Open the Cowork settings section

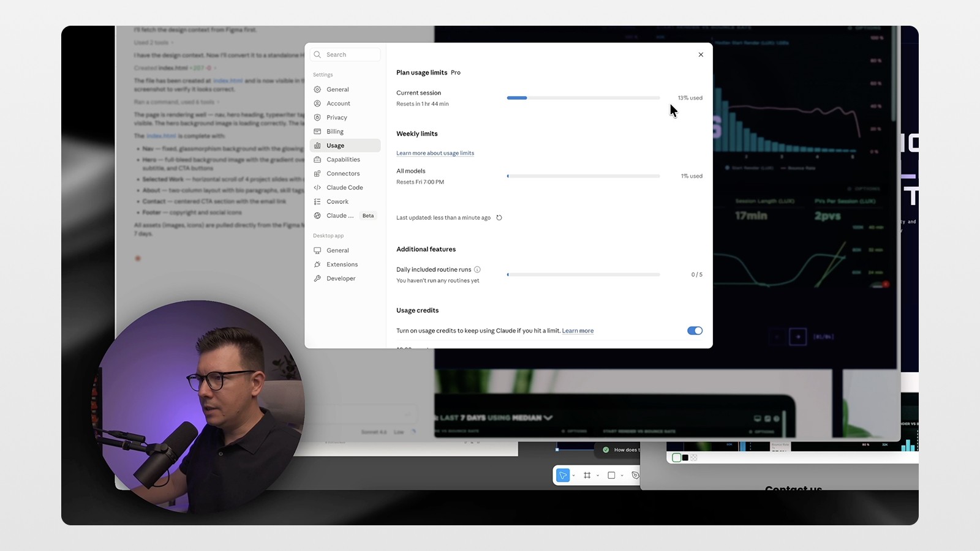(345, 202)
